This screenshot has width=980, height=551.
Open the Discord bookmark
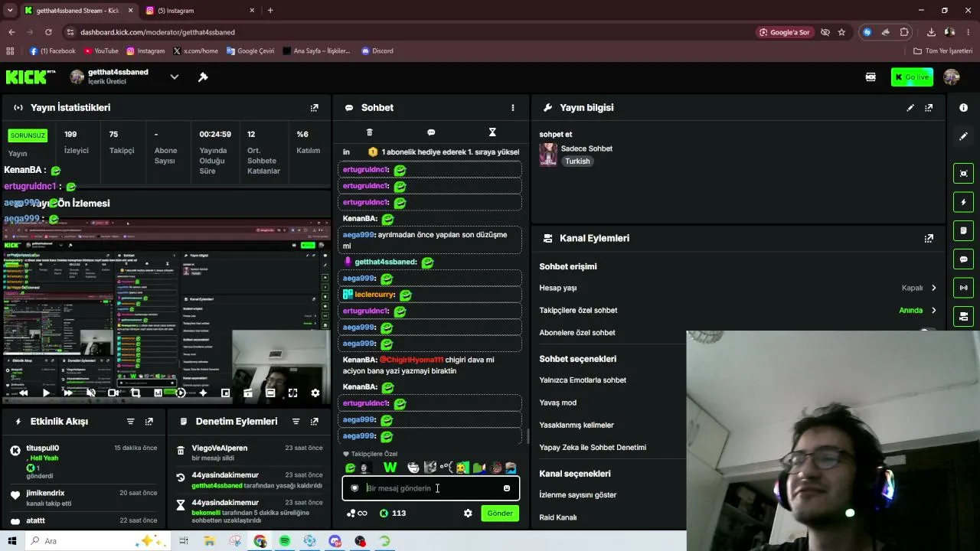(x=377, y=51)
